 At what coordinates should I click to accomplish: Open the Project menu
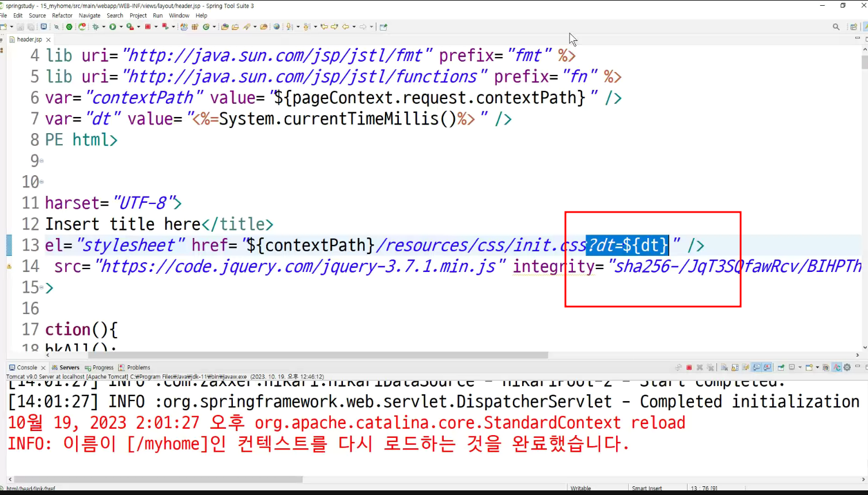tap(138, 16)
